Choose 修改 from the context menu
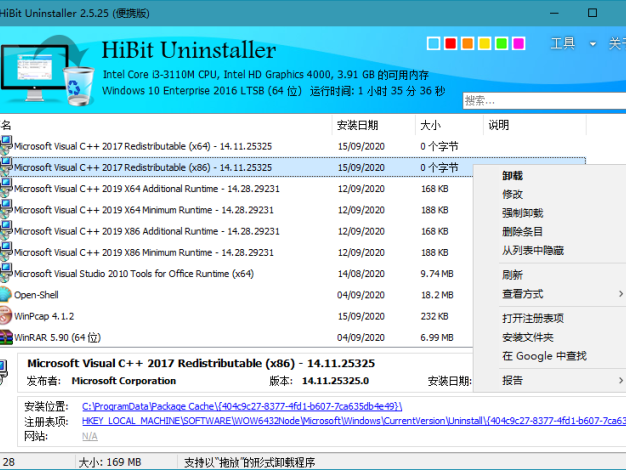The image size is (626, 470). coord(513,194)
